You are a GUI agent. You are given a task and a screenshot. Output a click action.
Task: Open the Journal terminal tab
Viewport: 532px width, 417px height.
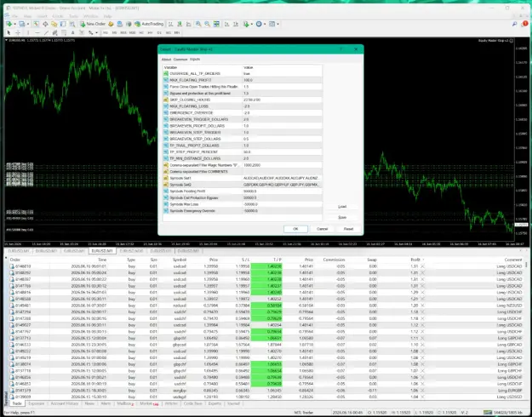(x=233, y=403)
